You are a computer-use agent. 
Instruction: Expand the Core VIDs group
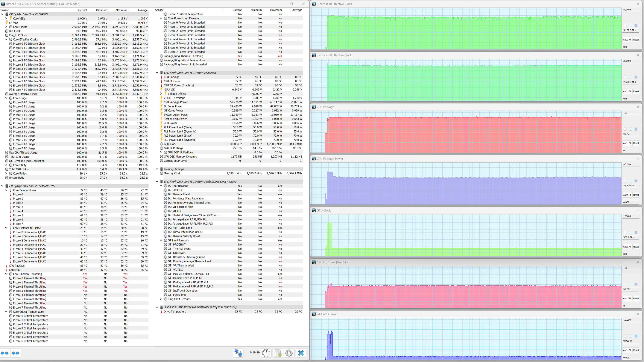pos(6,18)
